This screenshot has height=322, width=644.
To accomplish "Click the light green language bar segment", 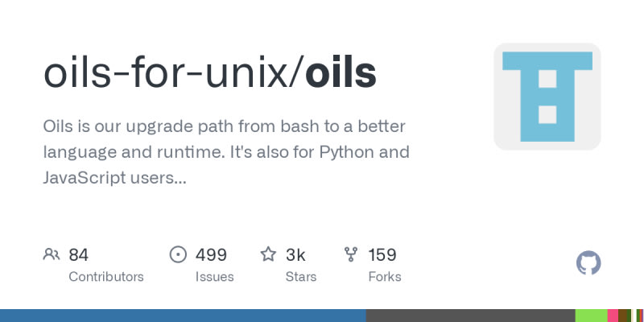I will (591, 316).
